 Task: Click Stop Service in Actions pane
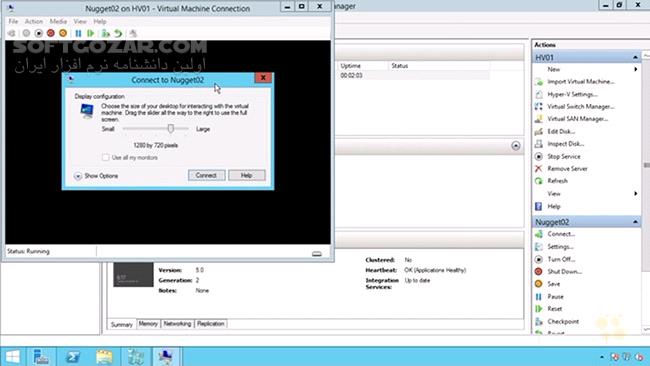point(564,156)
